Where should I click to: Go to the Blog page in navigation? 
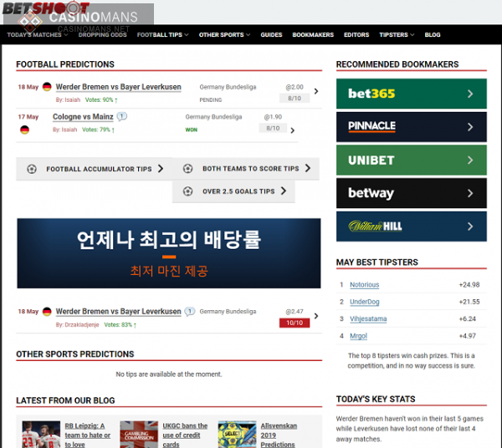433,34
